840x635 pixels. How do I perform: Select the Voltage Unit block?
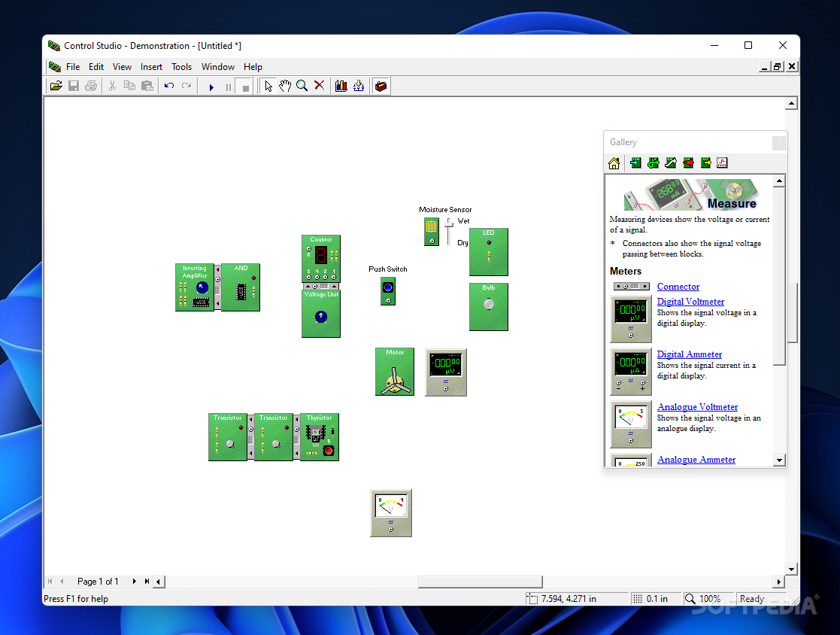321,314
